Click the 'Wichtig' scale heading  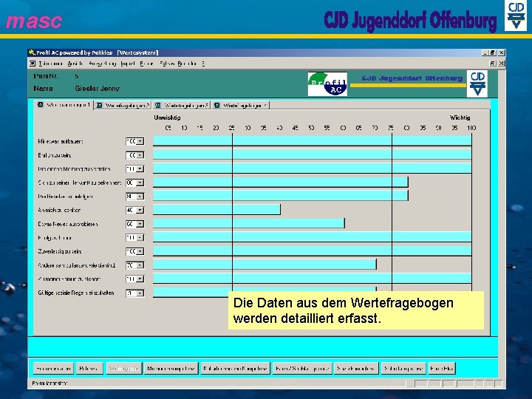click(460, 117)
